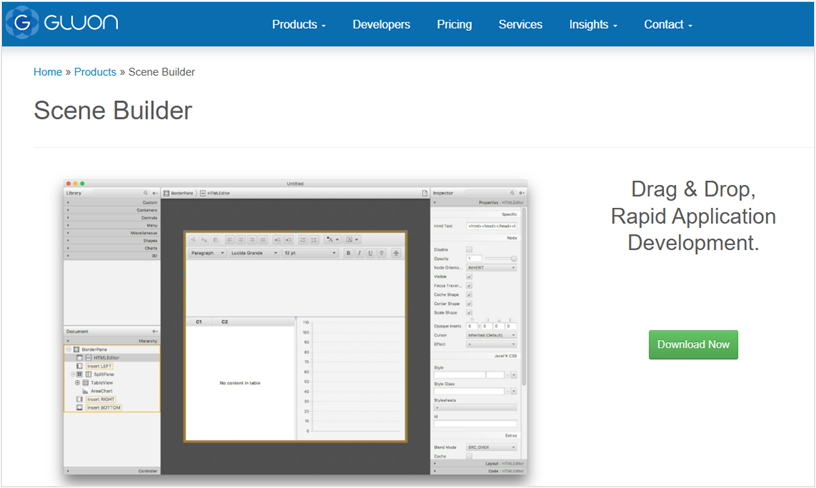Viewport: 816px width, 488px height.
Task: Click the cut icon in HTMLEditor toolbar
Action: pos(193,240)
